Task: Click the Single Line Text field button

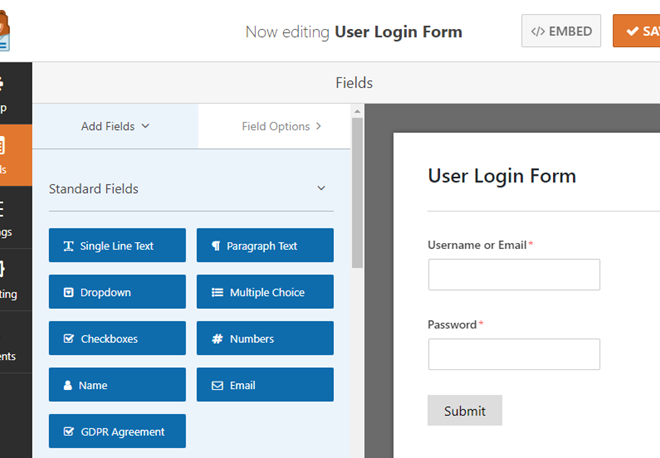Action: tap(117, 245)
